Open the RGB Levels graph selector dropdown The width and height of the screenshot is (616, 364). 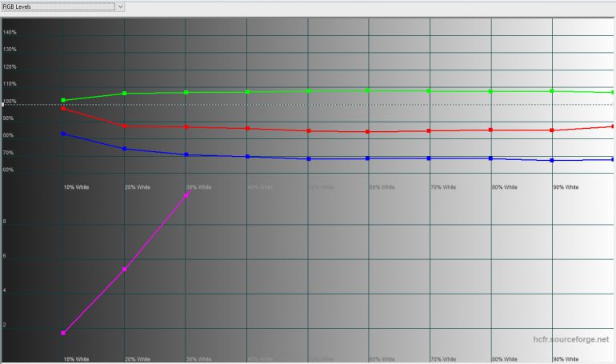(x=63, y=6)
